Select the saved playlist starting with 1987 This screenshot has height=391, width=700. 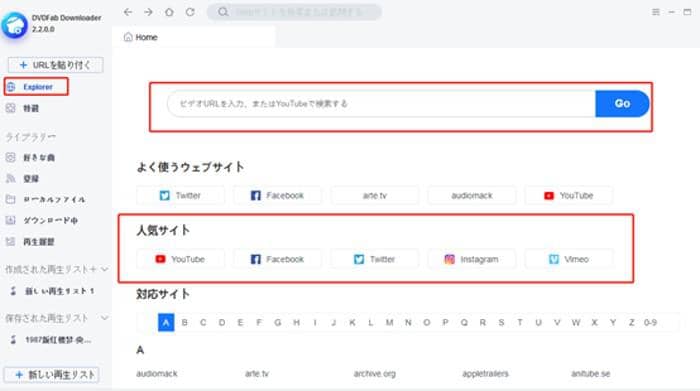tap(50, 340)
